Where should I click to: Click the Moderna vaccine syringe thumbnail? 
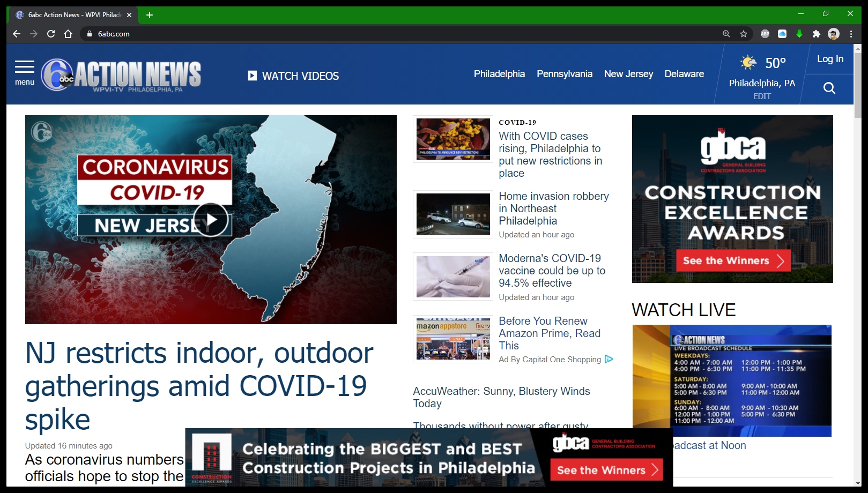pyautogui.click(x=453, y=277)
